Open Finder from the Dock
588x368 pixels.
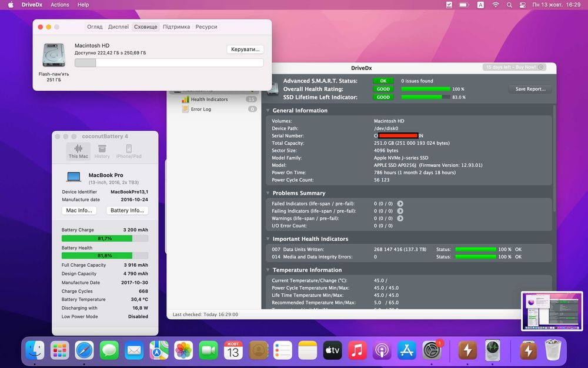click(x=35, y=351)
